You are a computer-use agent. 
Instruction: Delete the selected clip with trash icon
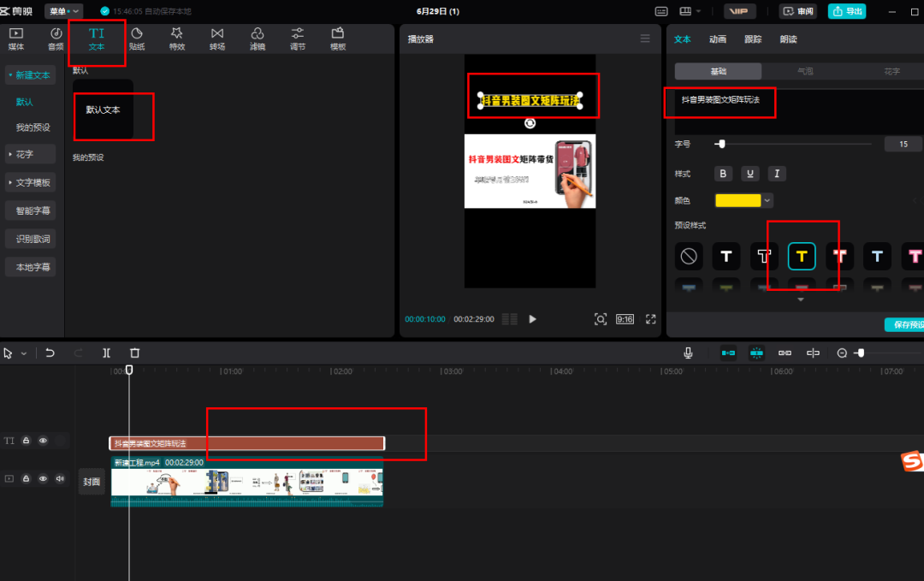(x=134, y=353)
